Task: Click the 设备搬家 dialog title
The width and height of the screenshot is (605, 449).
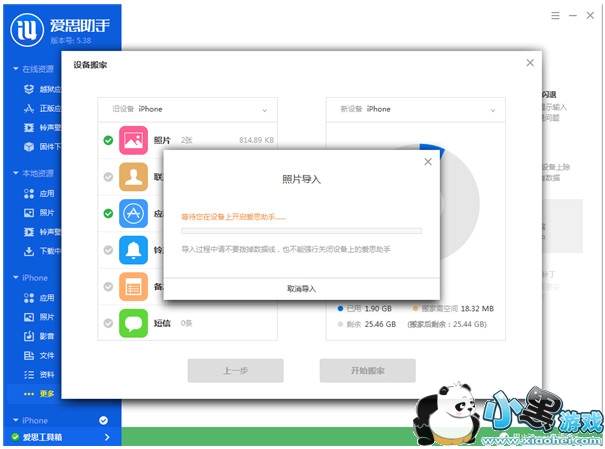Action: [90, 65]
